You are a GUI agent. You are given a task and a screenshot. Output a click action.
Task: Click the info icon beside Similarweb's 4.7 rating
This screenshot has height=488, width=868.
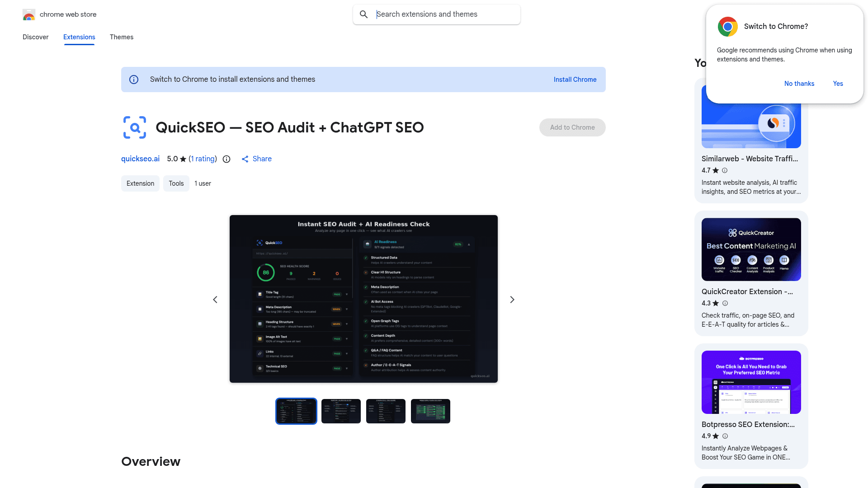pos(724,170)
